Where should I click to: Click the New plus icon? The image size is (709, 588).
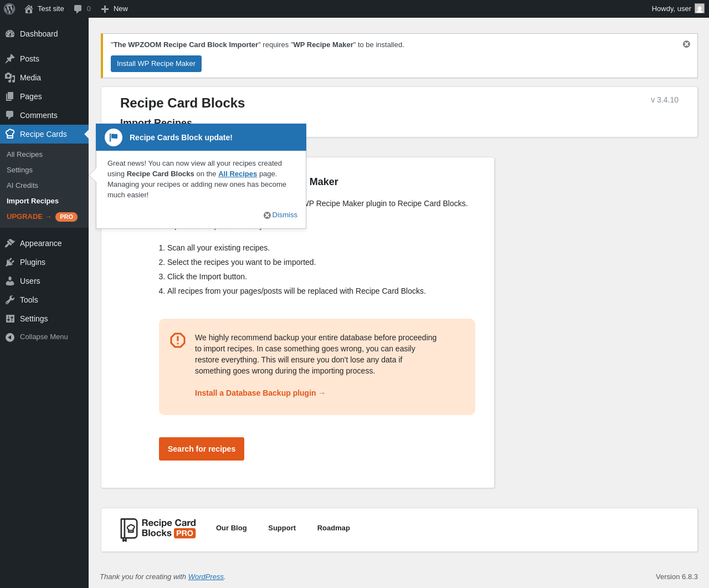click(x=105, y=9)
